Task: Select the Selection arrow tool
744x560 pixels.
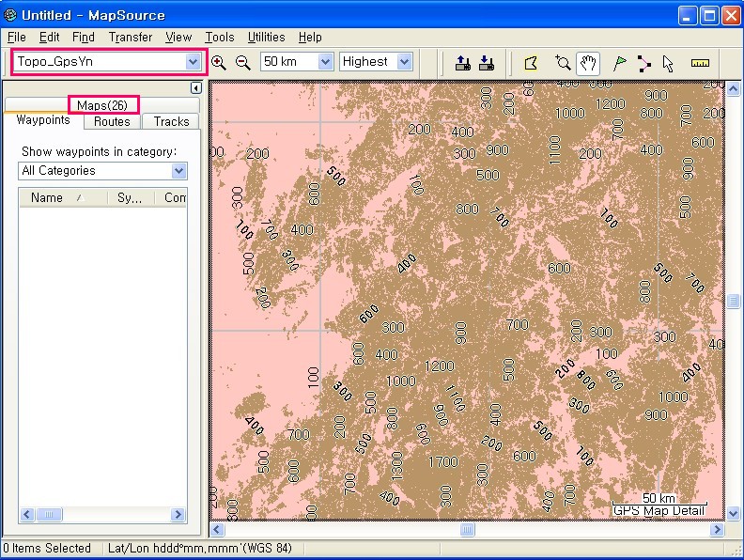Action: pyautogui.click(x=668, y=64)
